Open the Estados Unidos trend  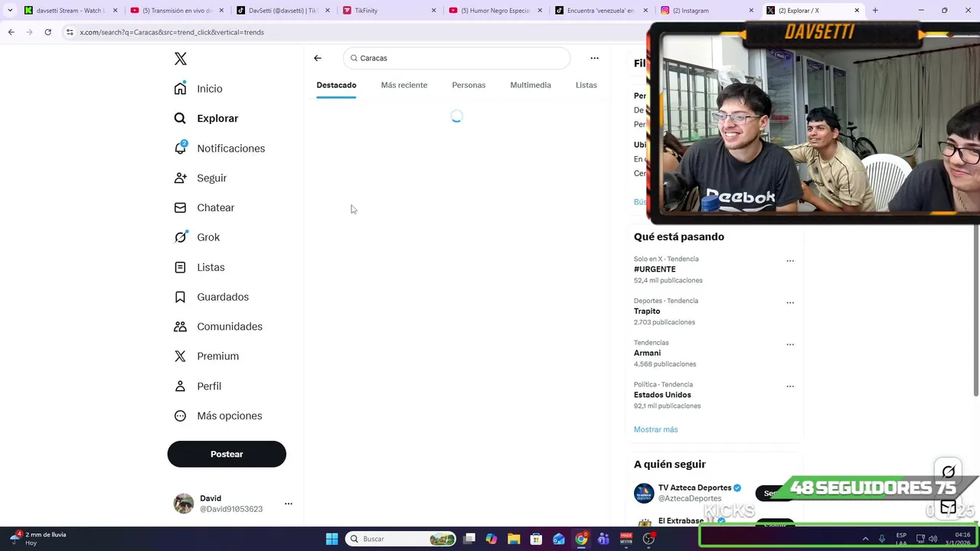[662, 395]
